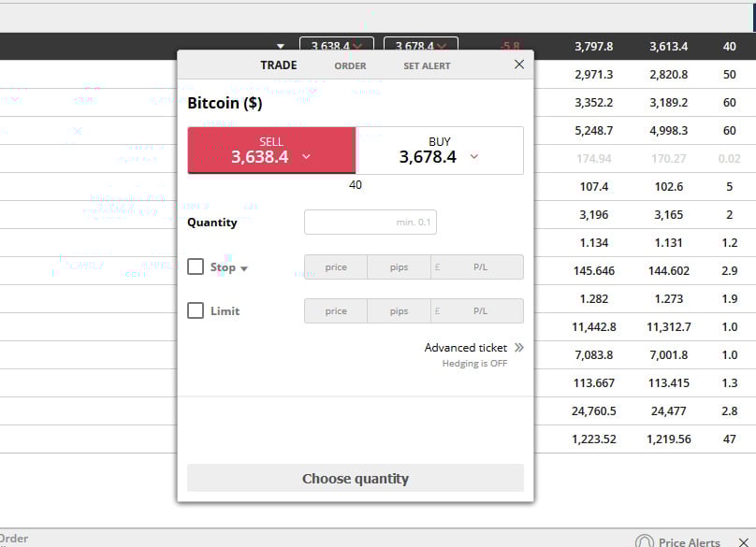Click the 1.134 table cell

594,243
